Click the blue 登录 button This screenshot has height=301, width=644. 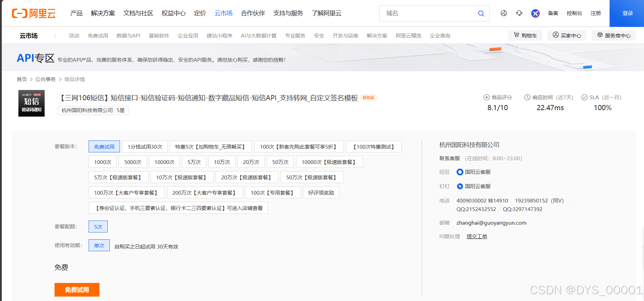(627, 13)
